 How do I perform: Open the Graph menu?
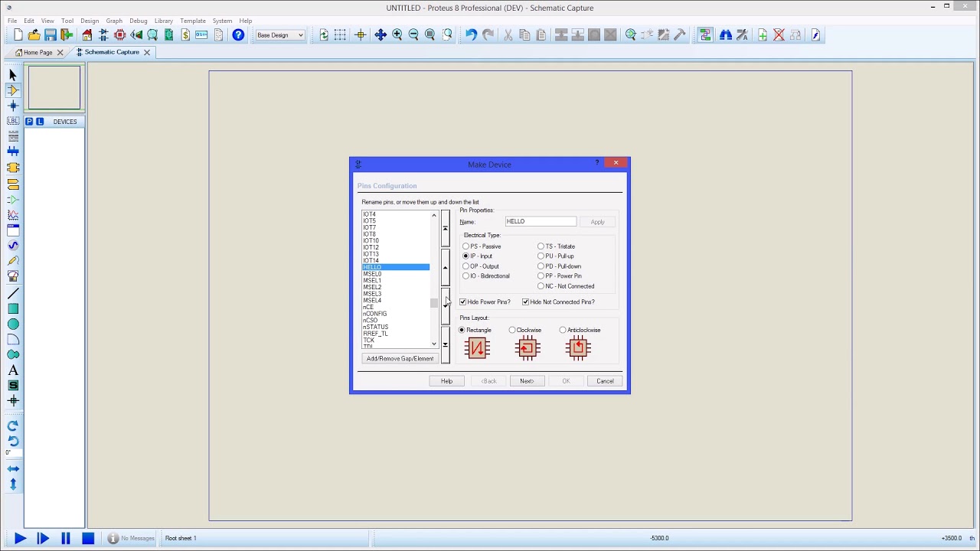114,21
